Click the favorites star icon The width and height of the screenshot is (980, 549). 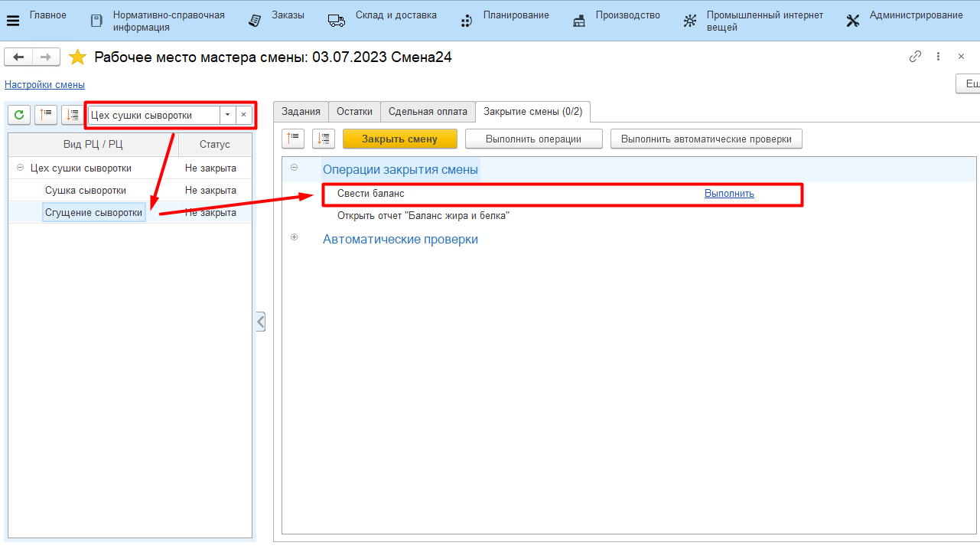click(x=77, y=57)
